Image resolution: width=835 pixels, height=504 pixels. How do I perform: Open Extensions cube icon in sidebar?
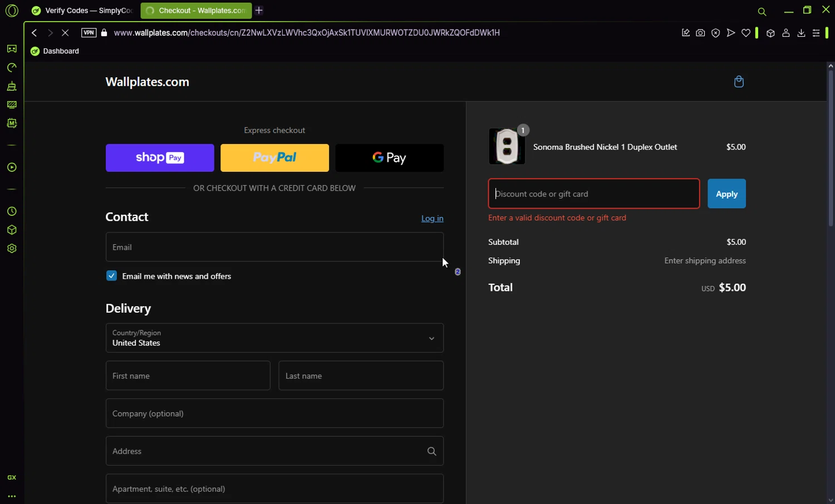coord(12,230)
